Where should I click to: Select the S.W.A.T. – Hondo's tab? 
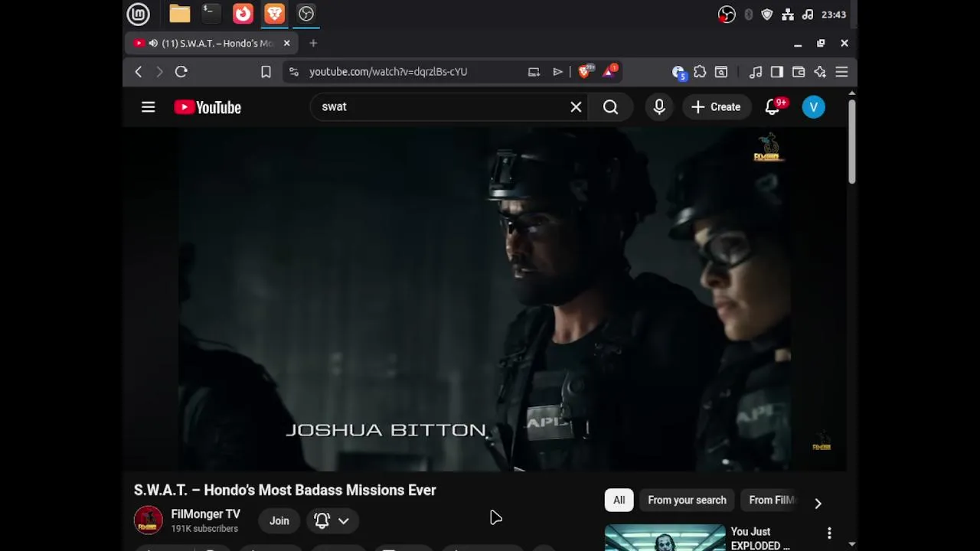[211, 44]
